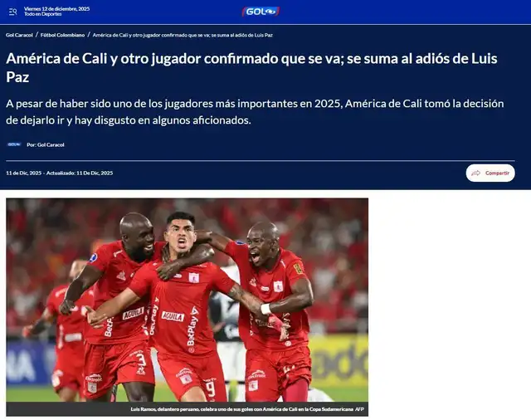Click the '11 de Dic, 2025' publish date
This screenshot has height=420, width=531.
click(24, 173)
